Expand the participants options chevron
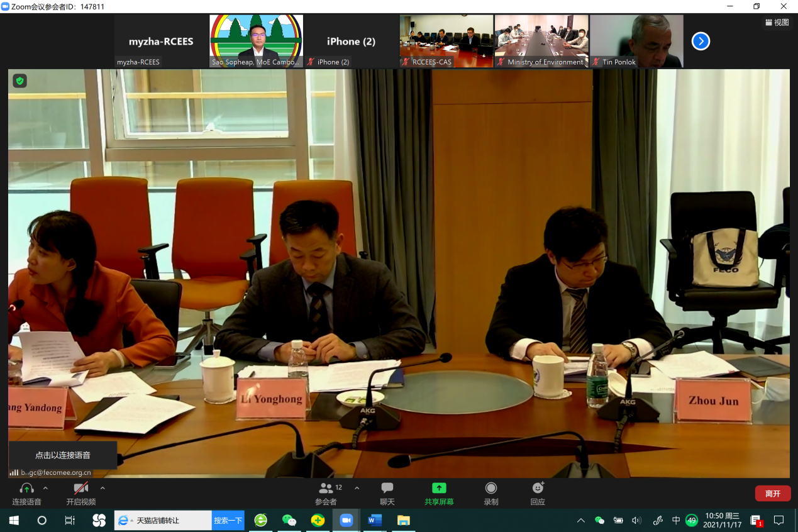 [357, 488]
